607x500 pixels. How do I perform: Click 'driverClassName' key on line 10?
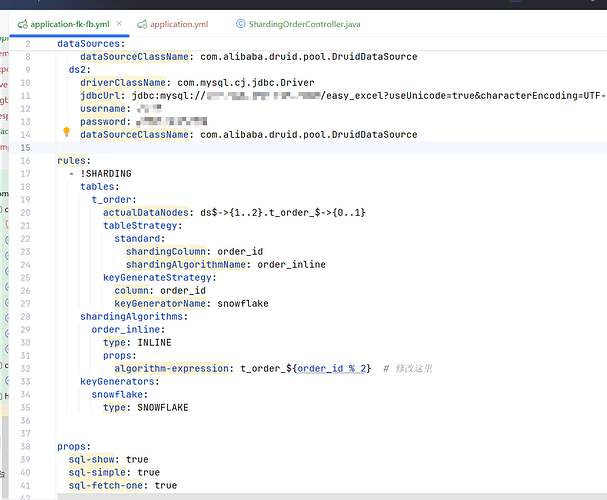tap(123, 83)
